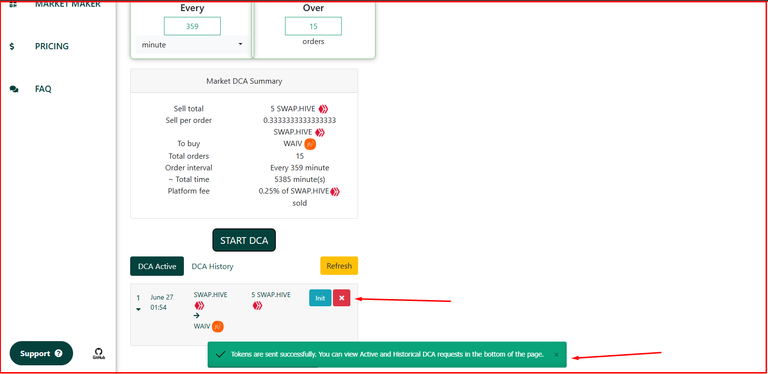Viewport: 768px width, 374px height.
Task: Click the chat bubbles icon beside FAQ
Action: coord(14,89)
